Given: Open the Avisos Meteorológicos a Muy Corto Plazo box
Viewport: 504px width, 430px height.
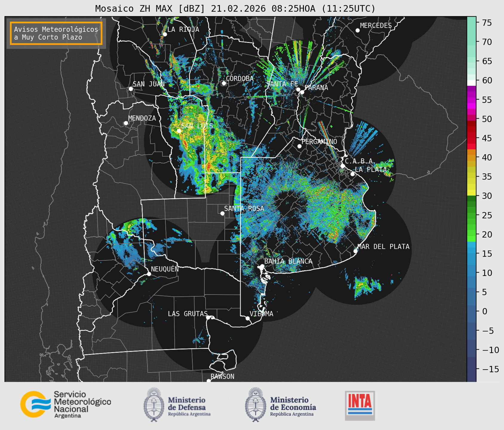Looking at the screenshot, I should [56, 33].
